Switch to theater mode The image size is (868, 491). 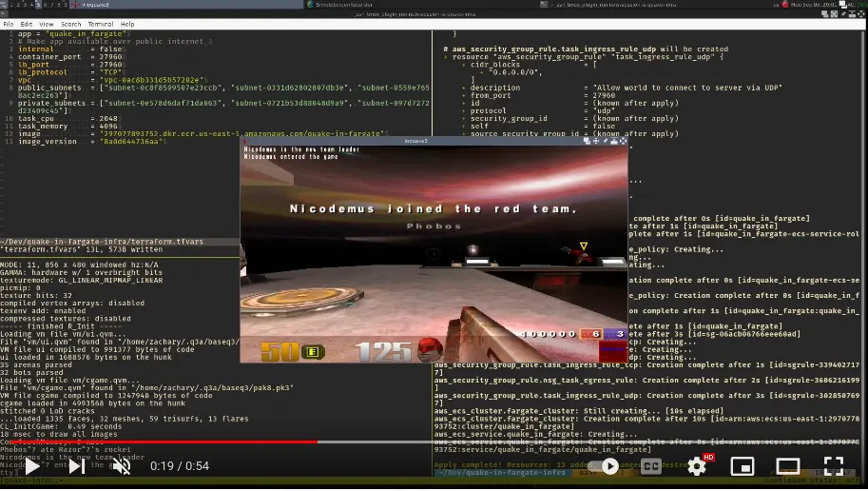click(x=788, y=466)
